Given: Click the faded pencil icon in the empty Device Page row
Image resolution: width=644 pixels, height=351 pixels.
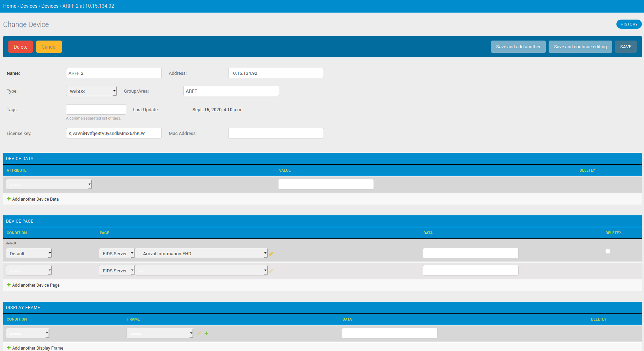Looking at the screenshot, I should pyautogui.click(x=271, y=271).
